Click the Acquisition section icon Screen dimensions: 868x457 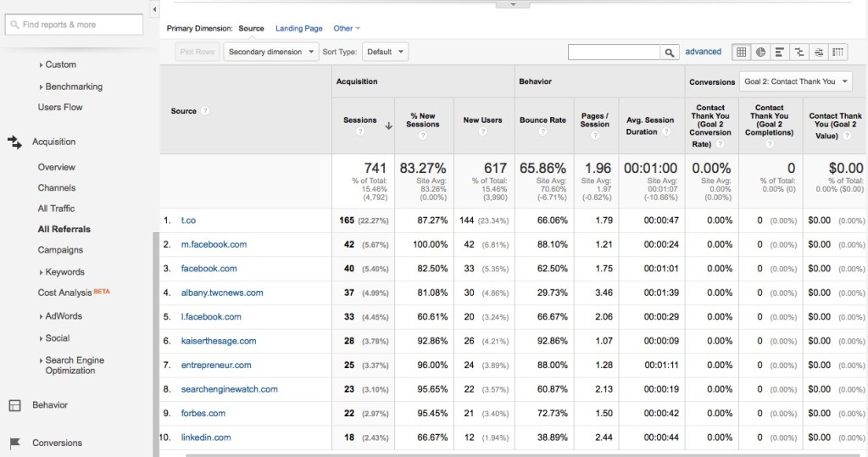tap(14, 142)
